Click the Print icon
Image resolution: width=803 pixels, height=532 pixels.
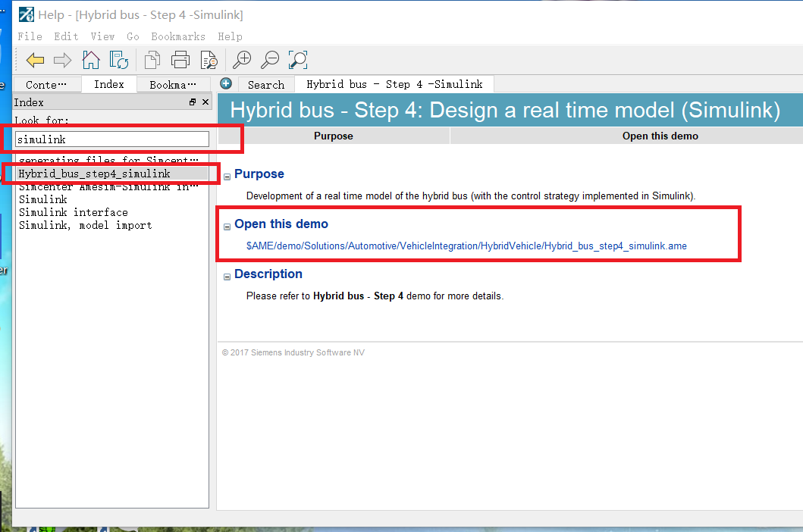(x=180, y=60)
